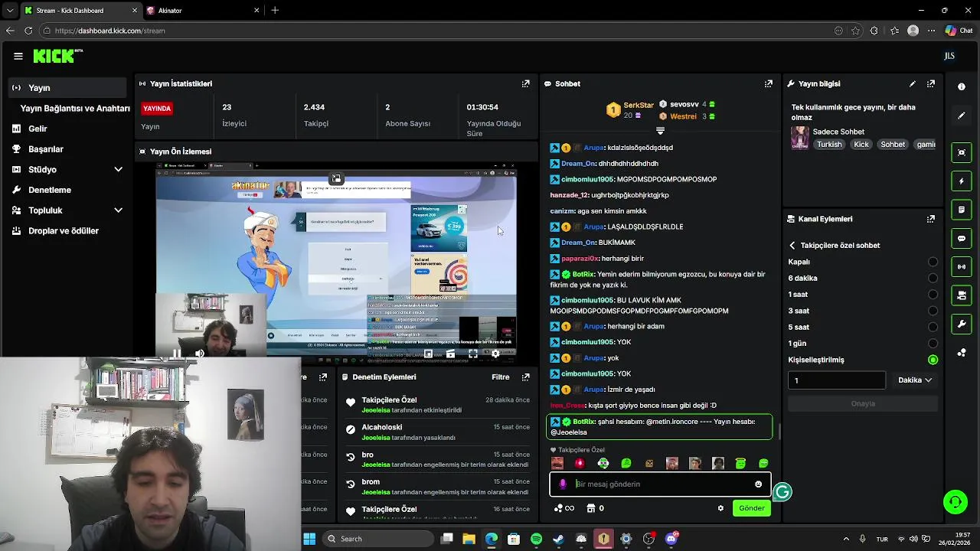Select the Kapalı radio option
The height and width of the screenshot is (551, 980).
tap(933, 262)
